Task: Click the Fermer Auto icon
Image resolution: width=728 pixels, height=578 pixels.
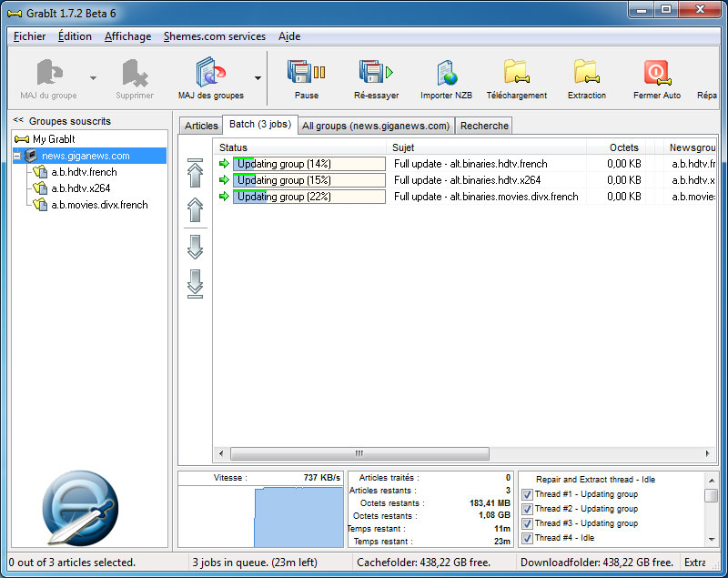Action: pyautogui.click(x=657, y=73)
